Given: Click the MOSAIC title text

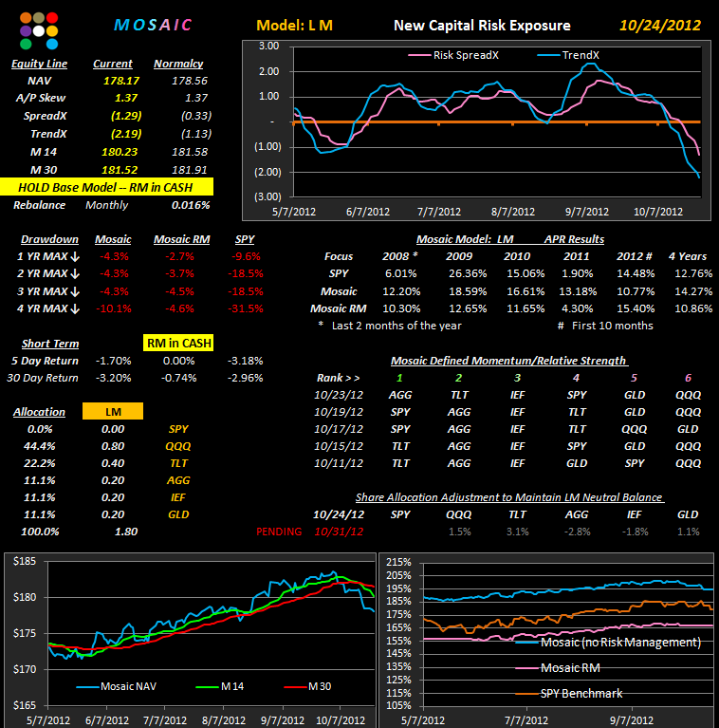Looking at the screenshot, I should (153, 25).
